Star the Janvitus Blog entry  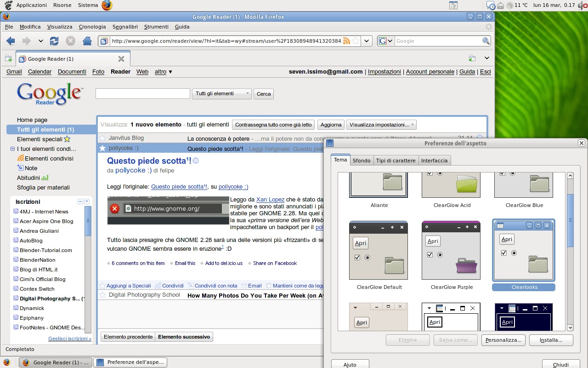click(x=103, y=138)
